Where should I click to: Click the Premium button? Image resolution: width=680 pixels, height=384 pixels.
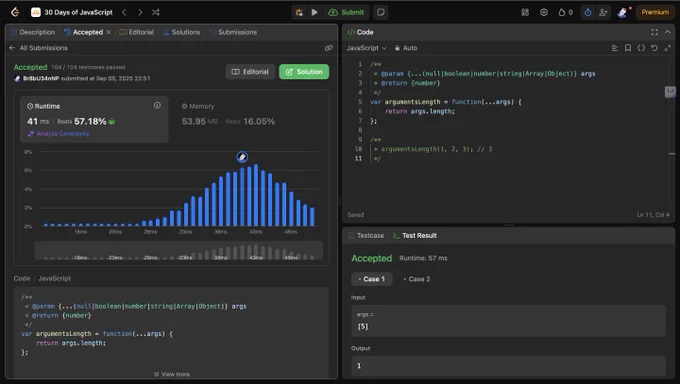click(655, 12)
